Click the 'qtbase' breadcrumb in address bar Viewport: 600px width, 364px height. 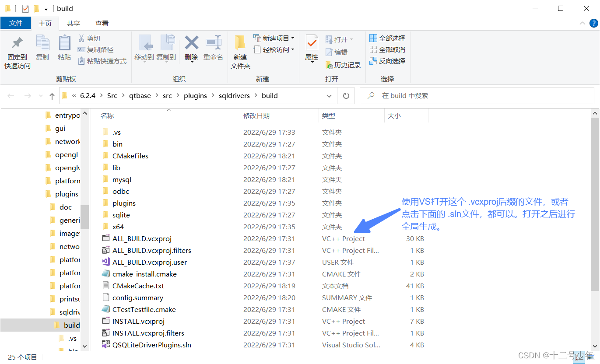point(139,96)
